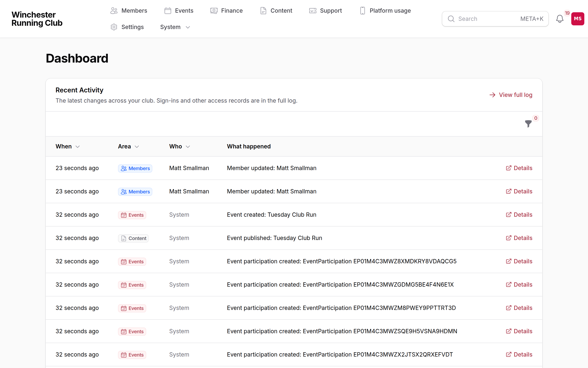Open Details for second Member updated row
This screenshot has width=588, height=368.
(519, 192)
